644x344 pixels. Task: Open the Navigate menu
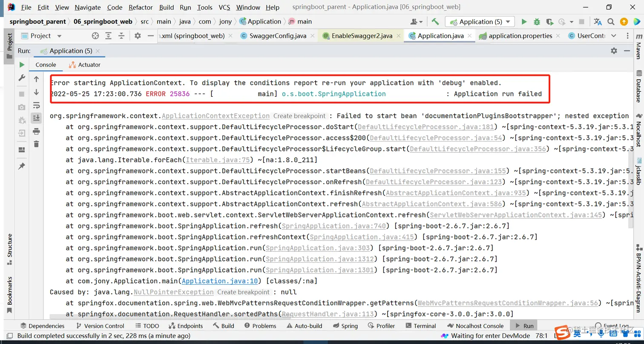[x=88, y=7]
